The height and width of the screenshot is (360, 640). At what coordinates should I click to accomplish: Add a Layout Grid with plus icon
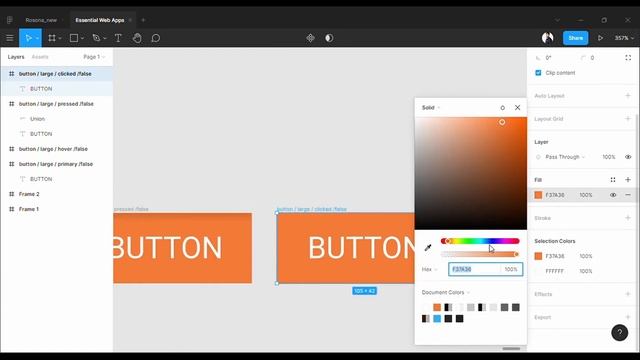[x=628, y=119]
